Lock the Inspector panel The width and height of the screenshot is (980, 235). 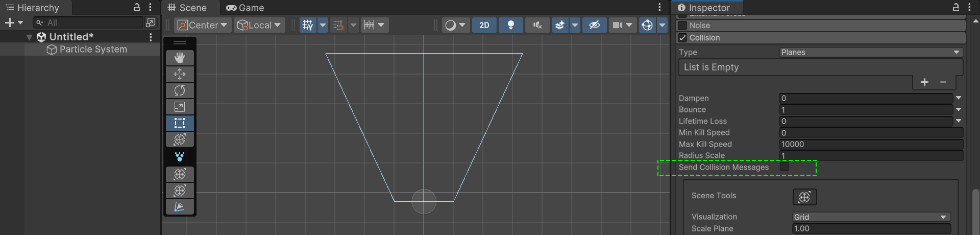coord(956,7)
